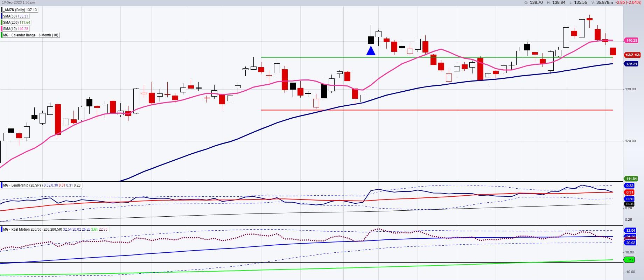The height and width of the screenshot is (280, 644).
Task: Click the blue 0.32 Leadership axis tag
Action: click(630, 185)
